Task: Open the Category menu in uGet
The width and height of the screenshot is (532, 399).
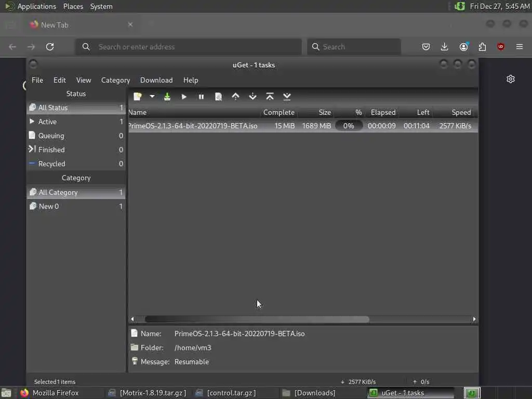Action: coord(115,80)
